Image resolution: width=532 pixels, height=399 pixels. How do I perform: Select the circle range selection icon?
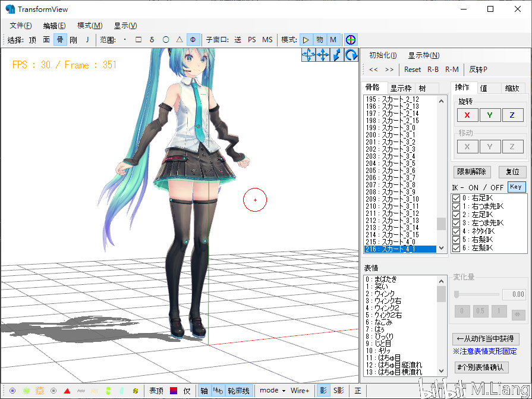click(166, 40)
